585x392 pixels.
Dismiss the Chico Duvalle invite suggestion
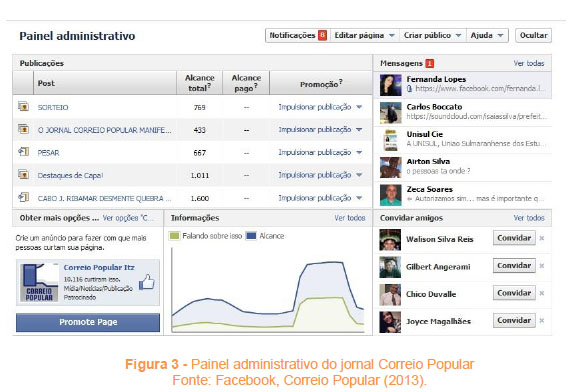pos(542,293)
